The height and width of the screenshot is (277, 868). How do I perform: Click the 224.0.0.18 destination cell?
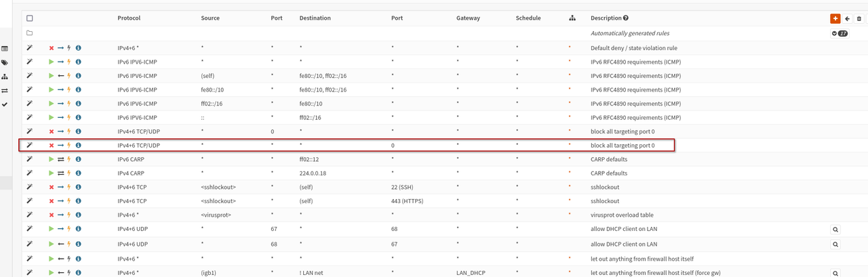click(314, 173)
